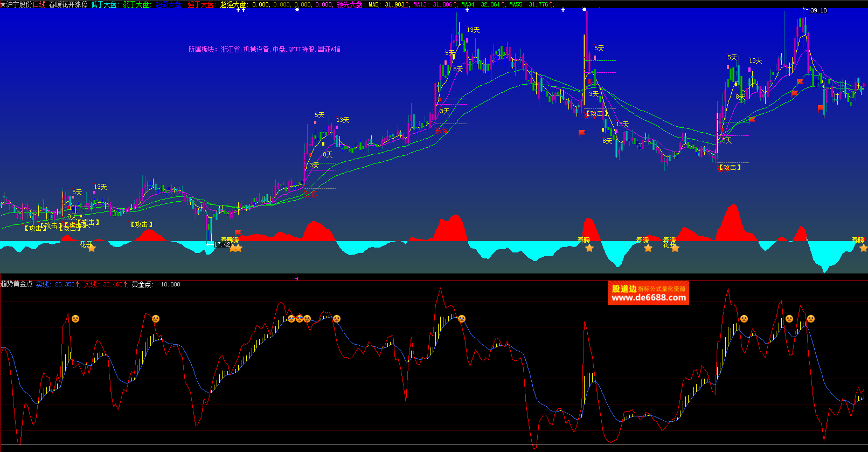Image resolution: width=868 pixels, height=452 pixels.
Task: Click the red flag beside the 17.42 low
Action: point(238,233)
